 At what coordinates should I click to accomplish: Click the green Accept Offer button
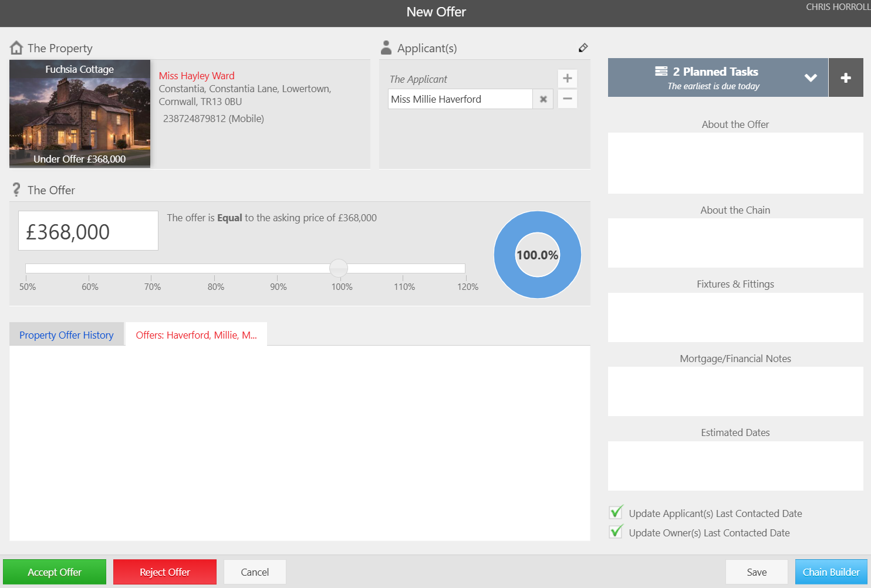55,572
